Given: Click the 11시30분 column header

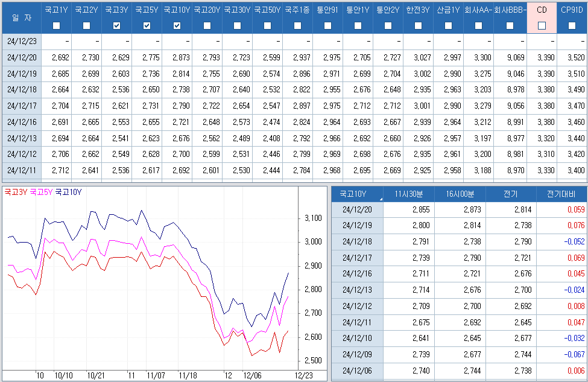Looking at the screenshot, I should (x=408, y=194).
